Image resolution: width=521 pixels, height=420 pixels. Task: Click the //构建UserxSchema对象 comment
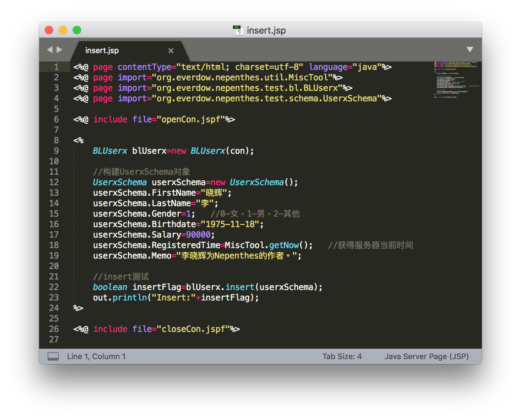coord(142,172)
